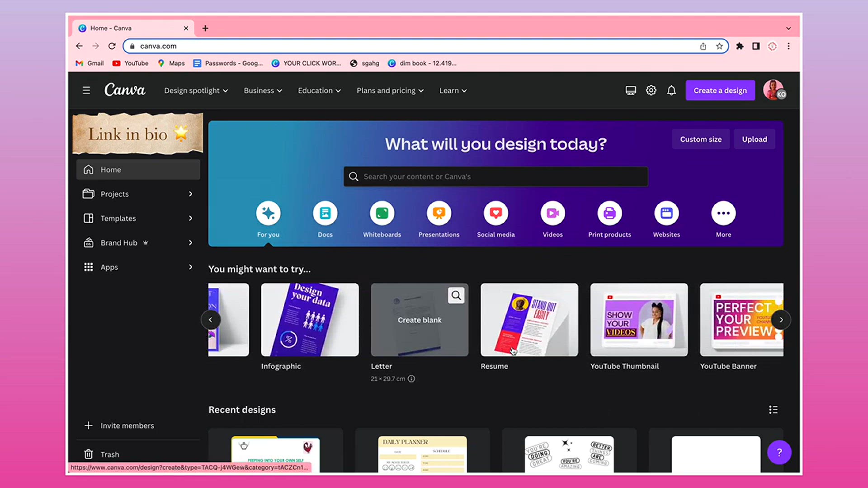Expand the Templates sidebar chevron

190,218
